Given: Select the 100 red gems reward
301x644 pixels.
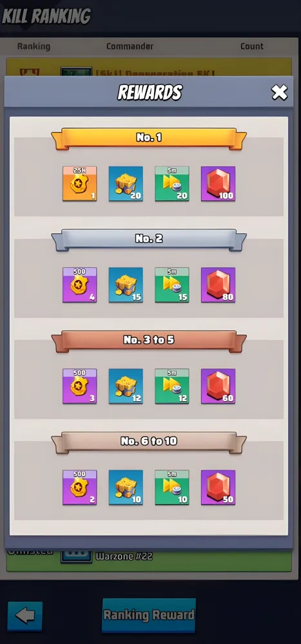Looking at the screenshot, I should [218, 184].
